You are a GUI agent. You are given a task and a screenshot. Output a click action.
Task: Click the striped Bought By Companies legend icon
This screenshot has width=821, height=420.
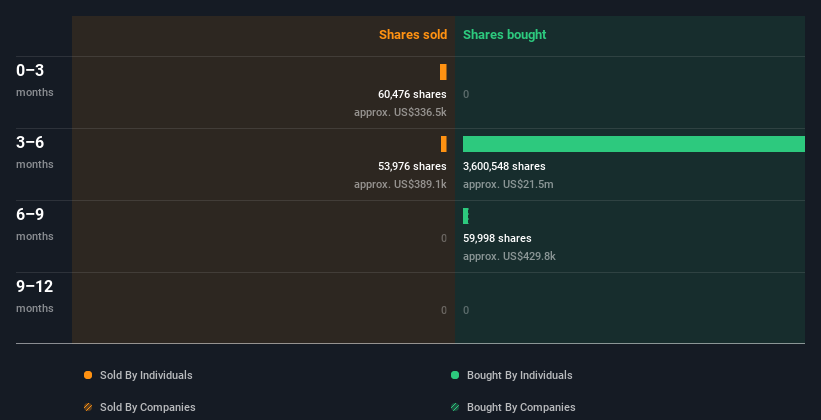455,407
